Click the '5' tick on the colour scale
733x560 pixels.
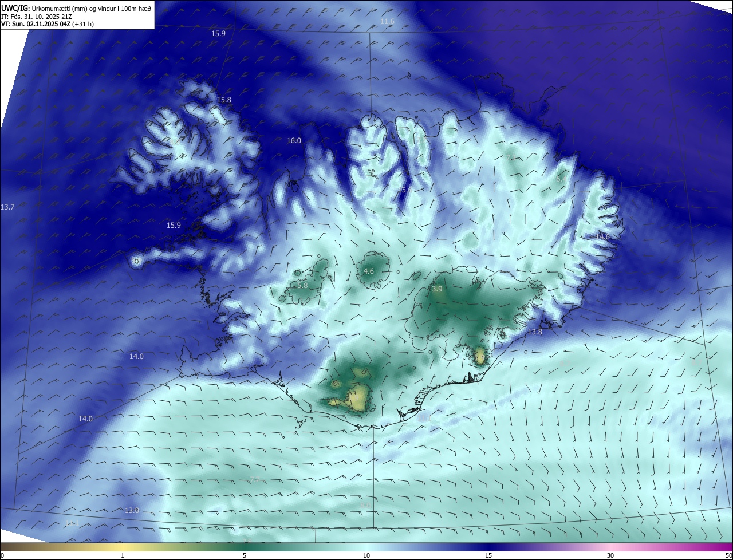pos(245,556)
